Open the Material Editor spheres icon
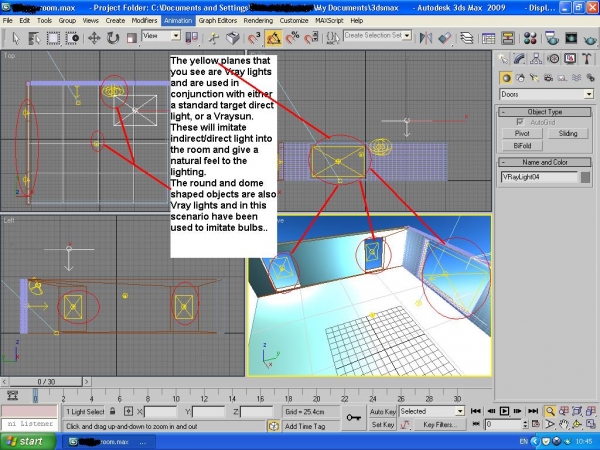 point(530,38)
